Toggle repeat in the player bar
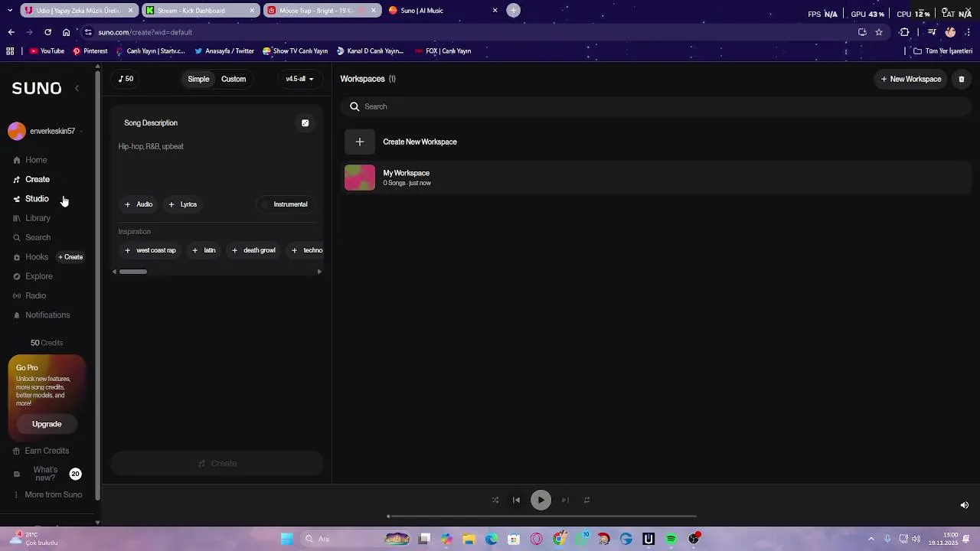The image size is (980, 551). coord(586,500)
